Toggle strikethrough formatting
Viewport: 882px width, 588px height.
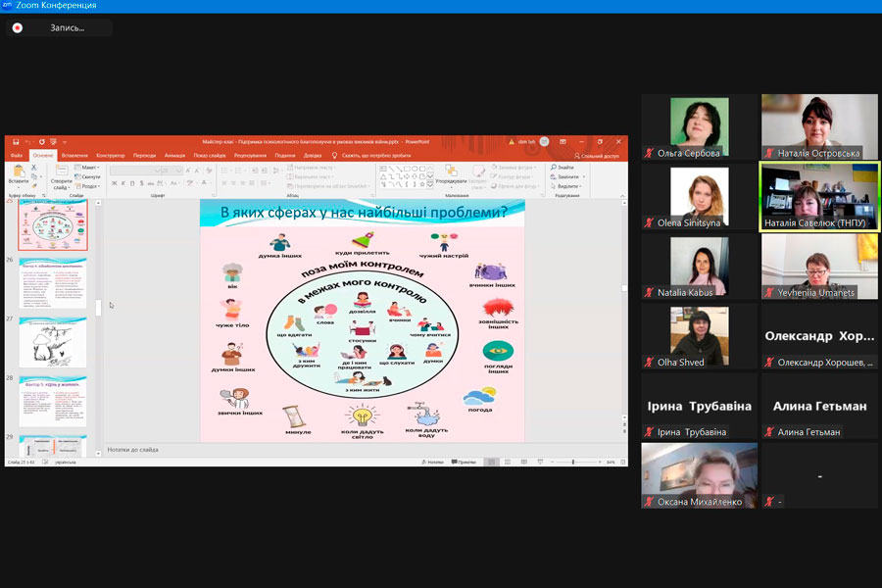[x=151, y=183]
